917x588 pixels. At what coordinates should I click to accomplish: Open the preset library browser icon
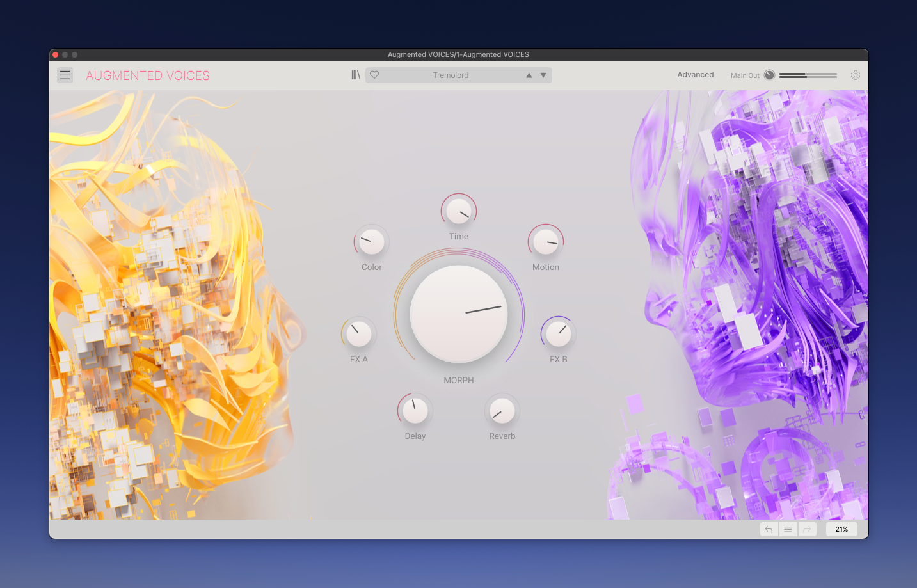tap(356, 75)
